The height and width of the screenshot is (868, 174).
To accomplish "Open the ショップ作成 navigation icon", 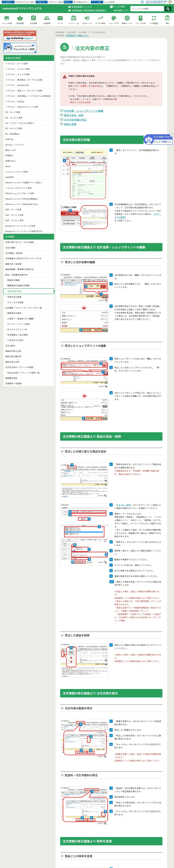I will tap(6, 20).
